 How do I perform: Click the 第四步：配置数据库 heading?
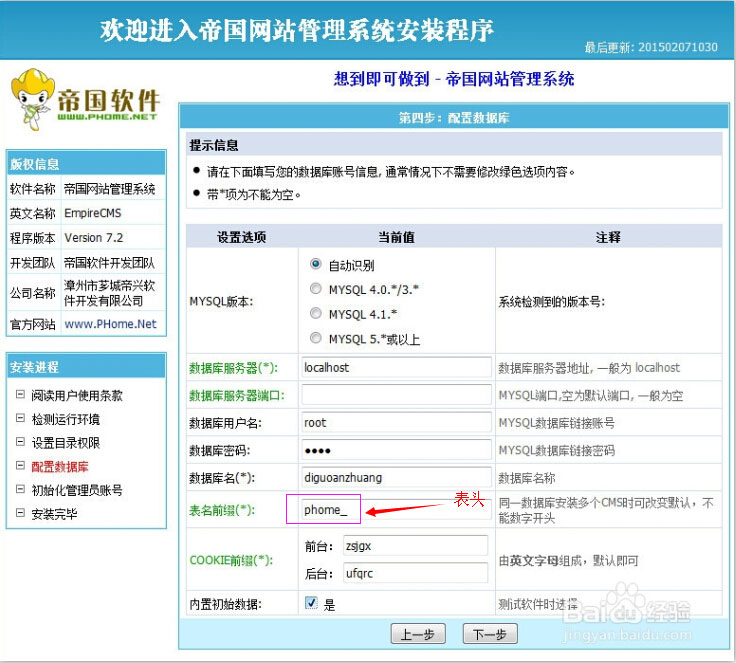click(454, 117)
